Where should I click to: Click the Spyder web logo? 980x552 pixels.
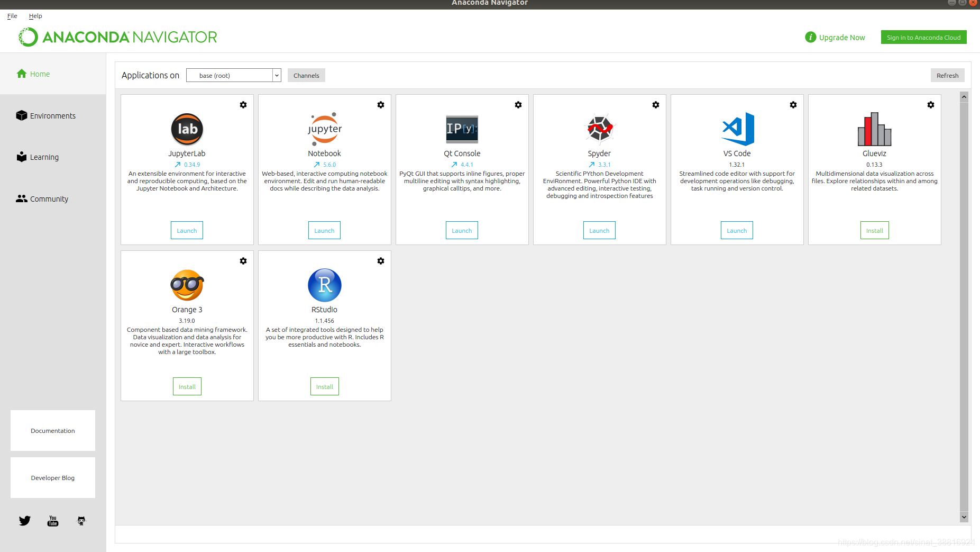[x=600, y=129]
